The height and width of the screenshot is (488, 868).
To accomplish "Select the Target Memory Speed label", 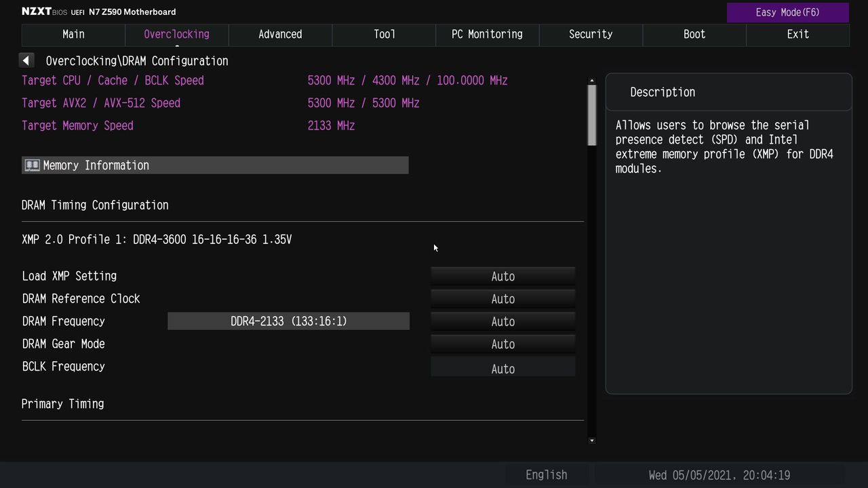I will [x=77, y=125].
